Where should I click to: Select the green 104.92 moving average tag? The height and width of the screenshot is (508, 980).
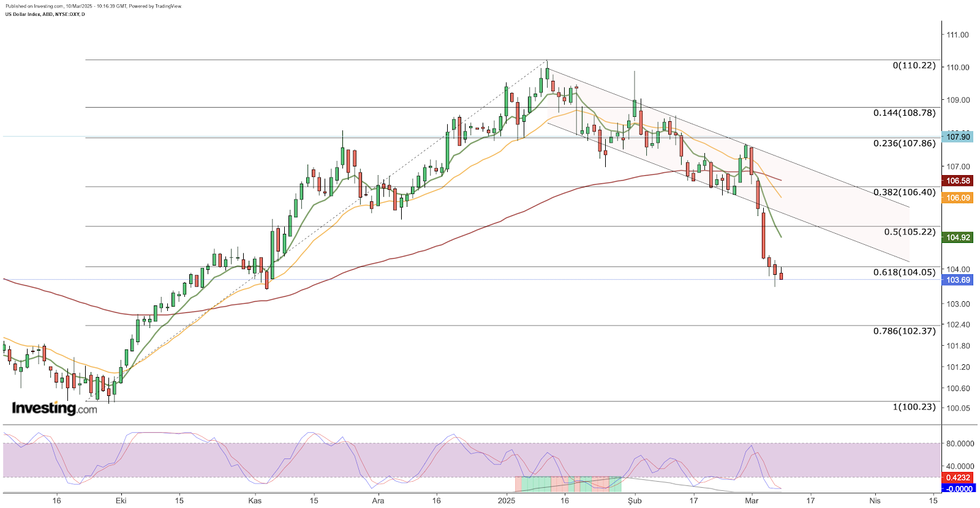point(958,237)
